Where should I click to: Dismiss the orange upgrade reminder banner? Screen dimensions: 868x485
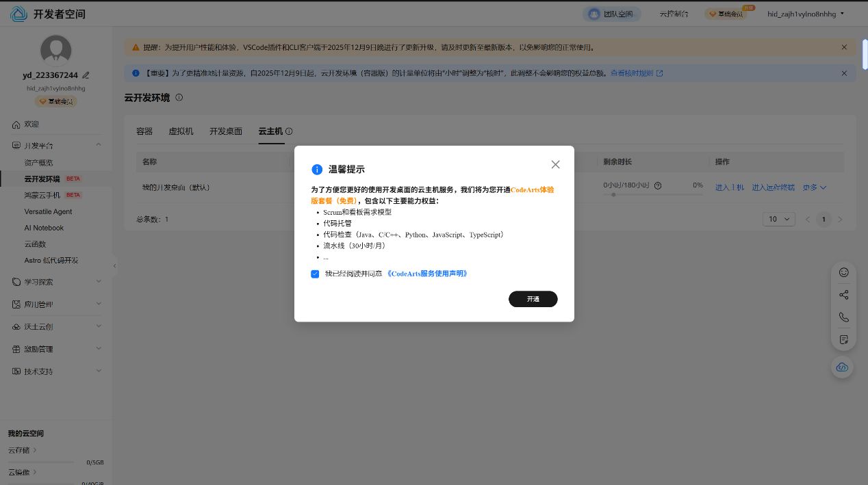pyautogui.click(x=844, y=47)
